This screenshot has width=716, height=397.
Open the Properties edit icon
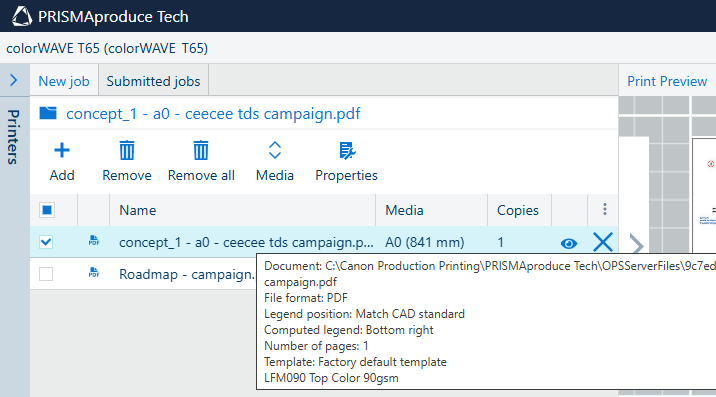tap(347, 150)
